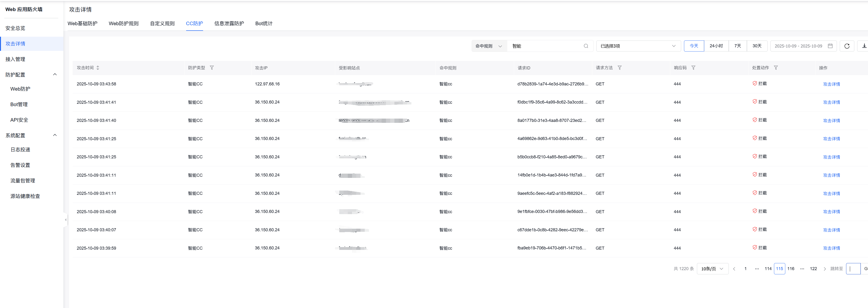Filter by 处置动作 funnel icon
The image size is (868, 308).
click(x=776, y=68)
